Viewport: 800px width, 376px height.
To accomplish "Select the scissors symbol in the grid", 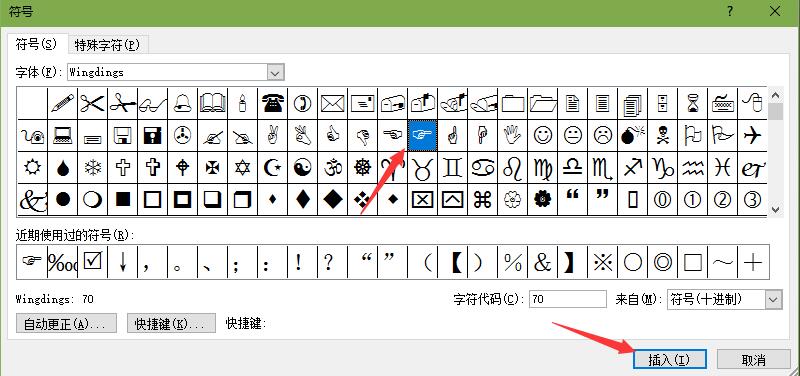I will coord(92,104).
